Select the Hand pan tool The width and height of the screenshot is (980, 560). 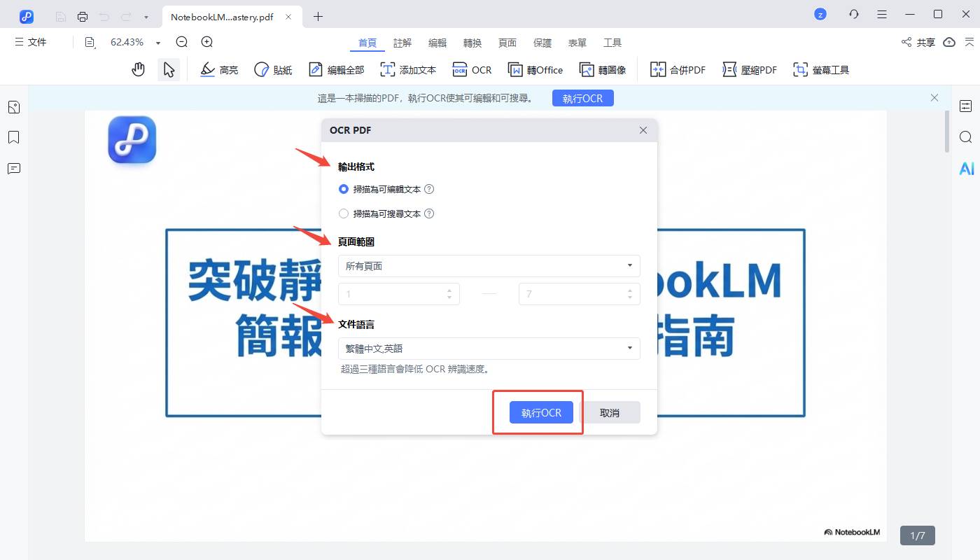click(138, 69)
